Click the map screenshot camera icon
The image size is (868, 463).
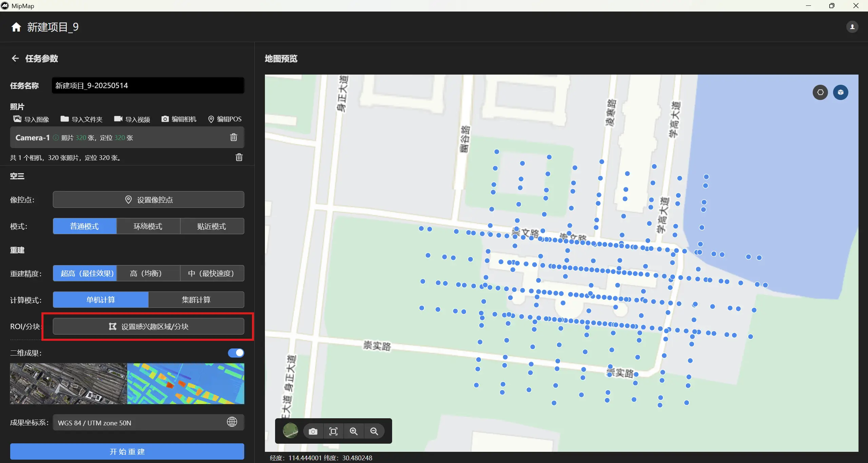(x=313, y=431)
